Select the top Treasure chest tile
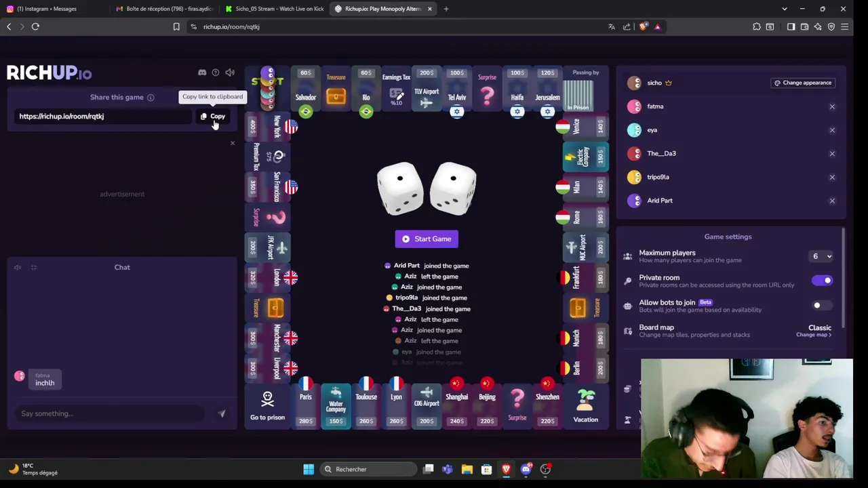The width and height of the screenshot is (868, 488). tap(336, 89)
